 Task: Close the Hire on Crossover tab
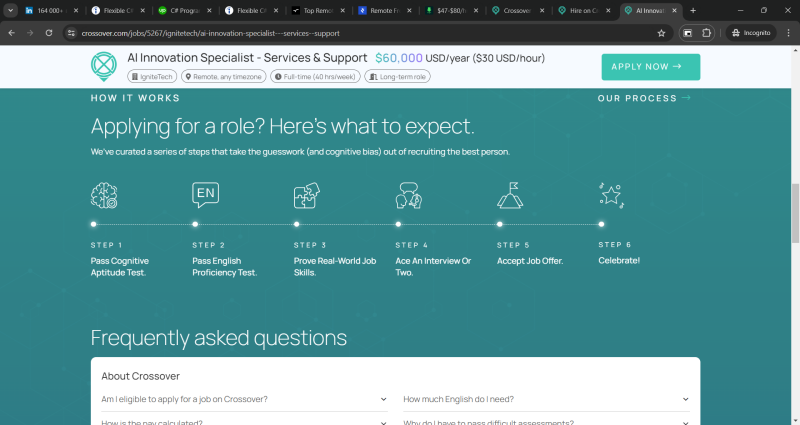[608, 10]
